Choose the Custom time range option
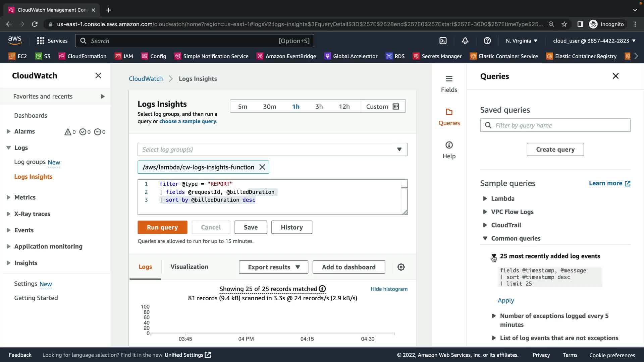This screenshot has height=362, width=644. [x=382, y=107]
